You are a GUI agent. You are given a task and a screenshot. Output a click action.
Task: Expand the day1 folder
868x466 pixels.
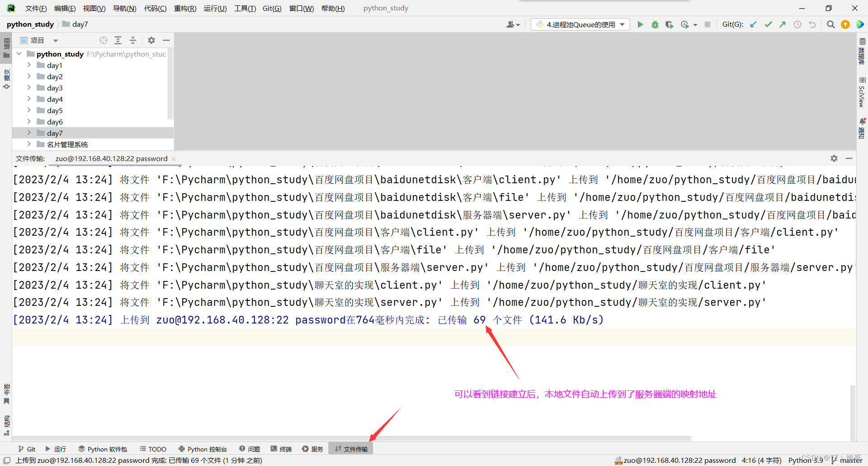point(29,65)
